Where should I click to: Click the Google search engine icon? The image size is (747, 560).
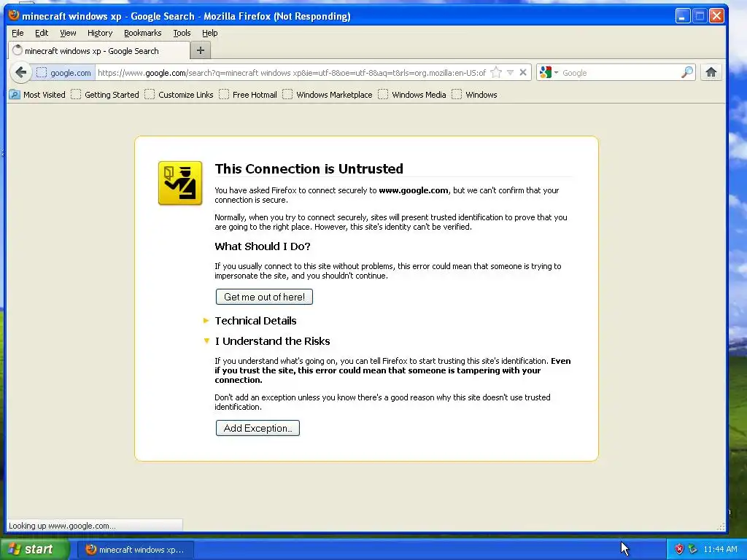tap(546, 72)
